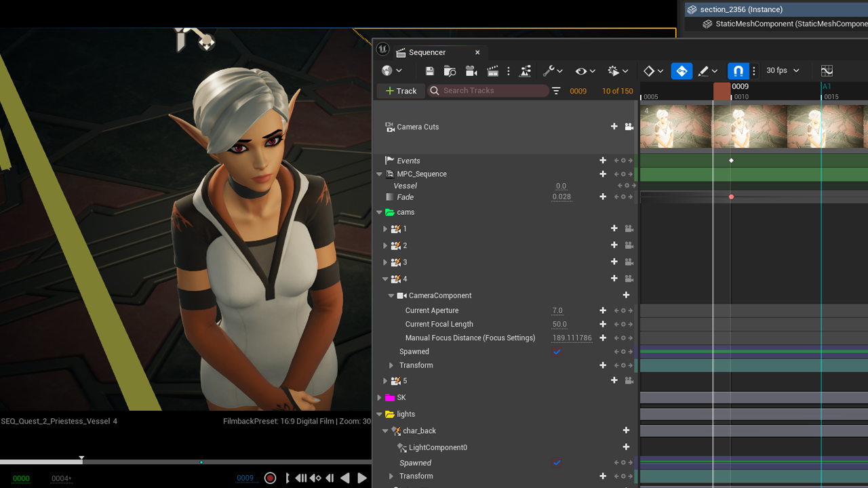Open the Curve Editor
Screen dimensions: 868x488
827,71
